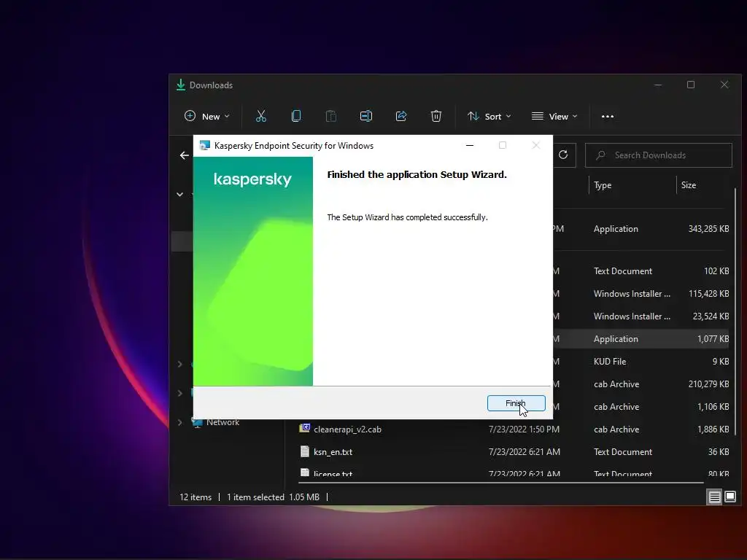Collapse the expanded navigation pane section chevron
The height and width of the screenshot is (560, 747).
tap(179, 194)
